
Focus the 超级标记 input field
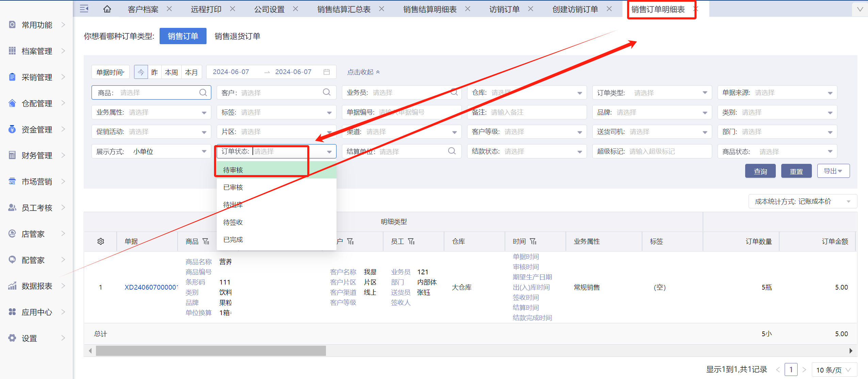tap(652, 151)
